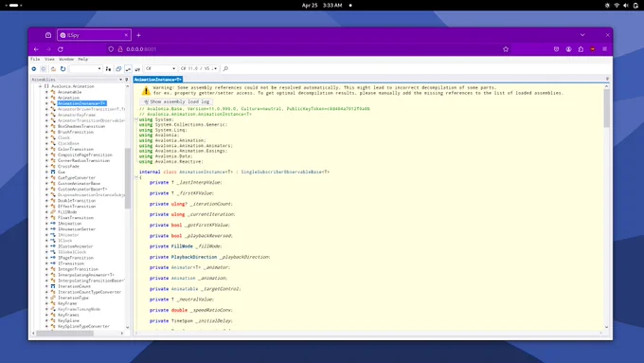Select the IPageTransition tree item
The height and width of the screenshot is (363, 644).
pyautogui.click(x=76, y=258)
